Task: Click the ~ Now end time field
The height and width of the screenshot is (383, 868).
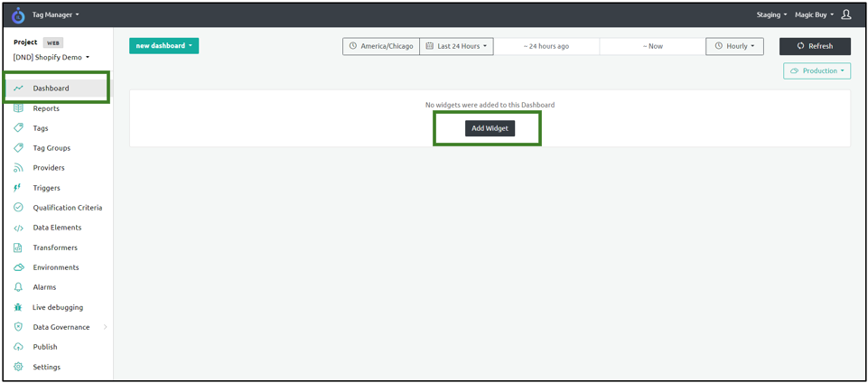Action: click(653, 46)
